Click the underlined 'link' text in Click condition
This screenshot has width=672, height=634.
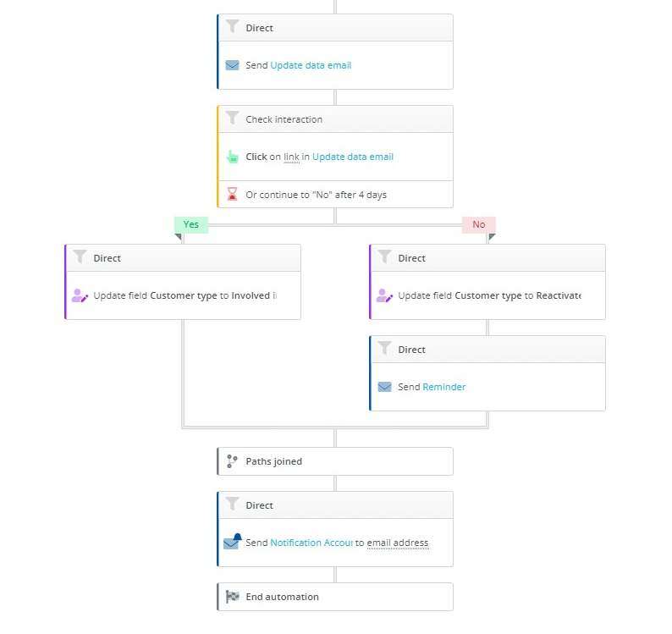click(x=291, y=157)
